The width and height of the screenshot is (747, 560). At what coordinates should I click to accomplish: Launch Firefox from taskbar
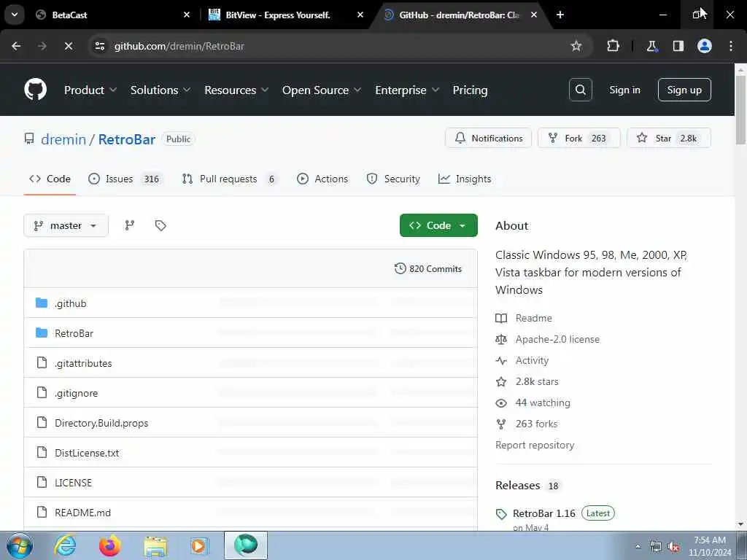point(110,545)
